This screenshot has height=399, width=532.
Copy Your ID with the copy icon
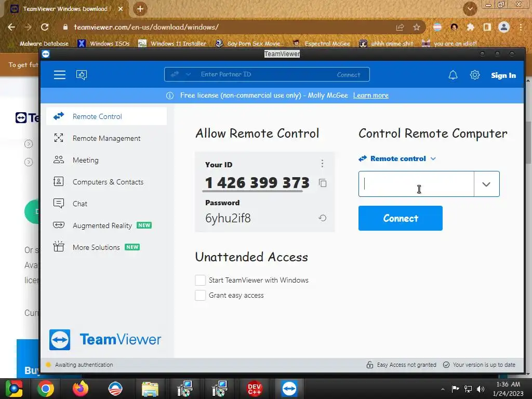[323, 183]
